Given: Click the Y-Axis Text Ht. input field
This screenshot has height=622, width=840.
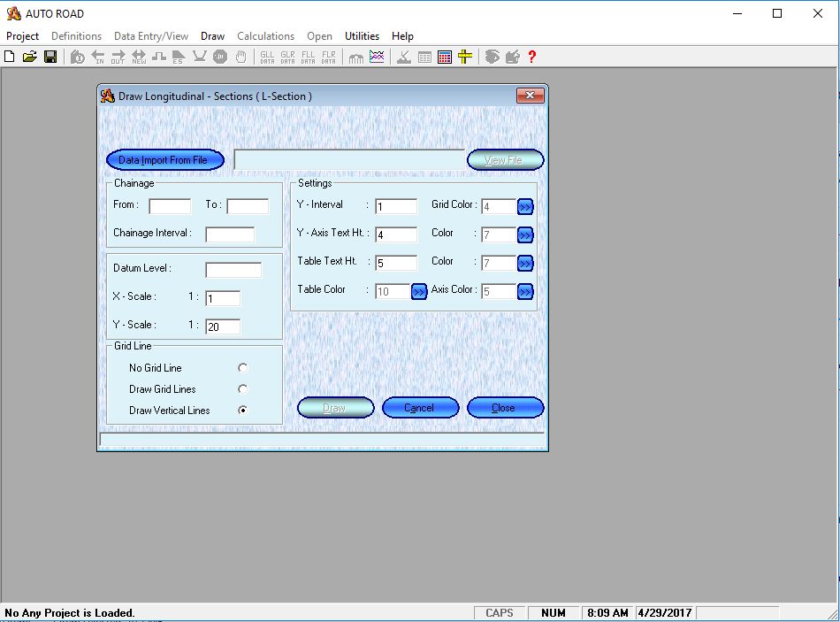Looking at the screenshot, I should [x=396, y=234].
